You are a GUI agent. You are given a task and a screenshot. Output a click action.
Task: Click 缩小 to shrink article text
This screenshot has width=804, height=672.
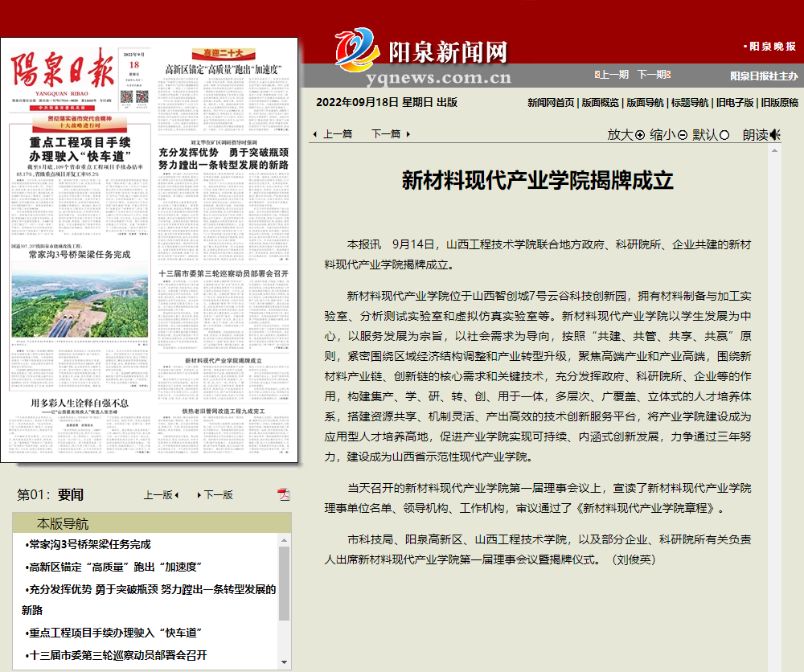click(x=668, y=135)
